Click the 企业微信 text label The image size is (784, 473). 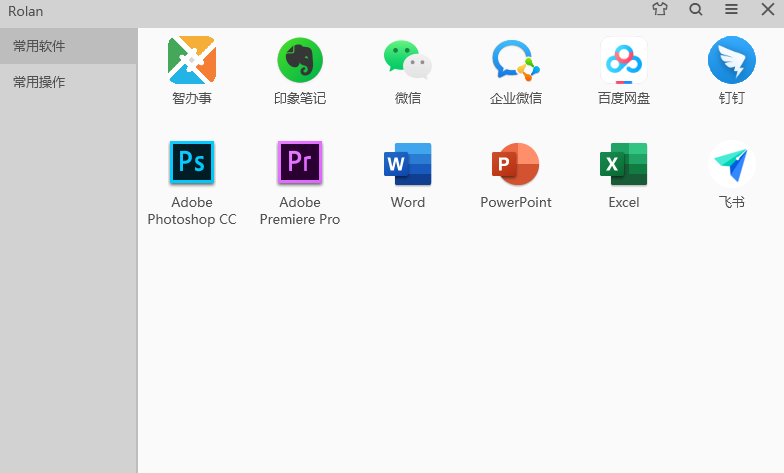[x=516, y=98]
